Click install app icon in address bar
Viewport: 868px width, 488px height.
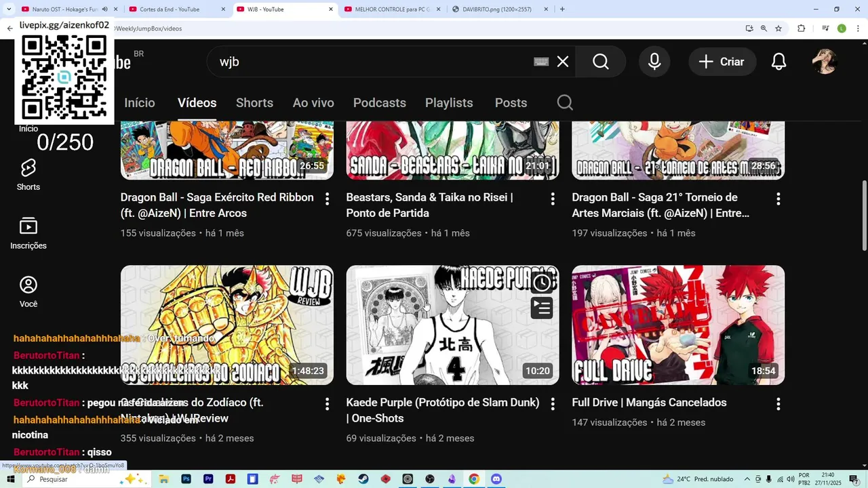(x=749, y=28)
